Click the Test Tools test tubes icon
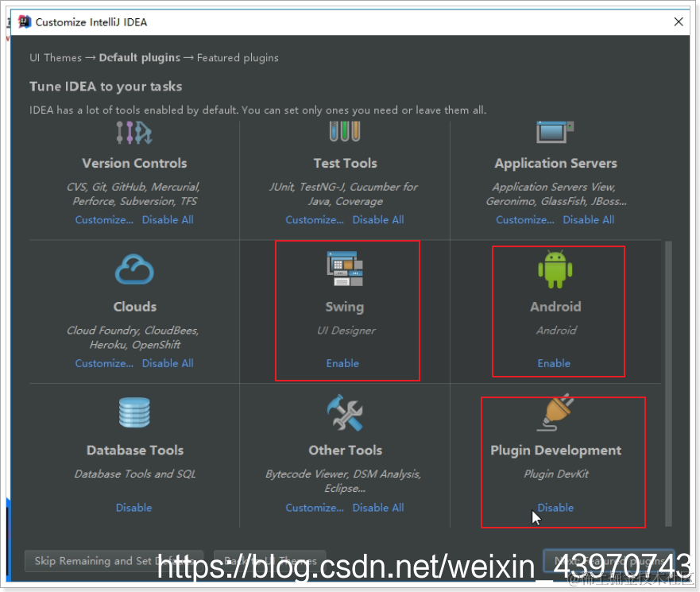Viewport: 700px width, 592px height. (345, 132)
